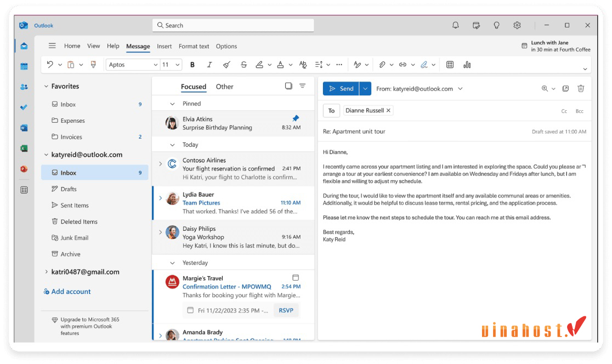
Task: Send the email
Action: (x=341, y=89)
